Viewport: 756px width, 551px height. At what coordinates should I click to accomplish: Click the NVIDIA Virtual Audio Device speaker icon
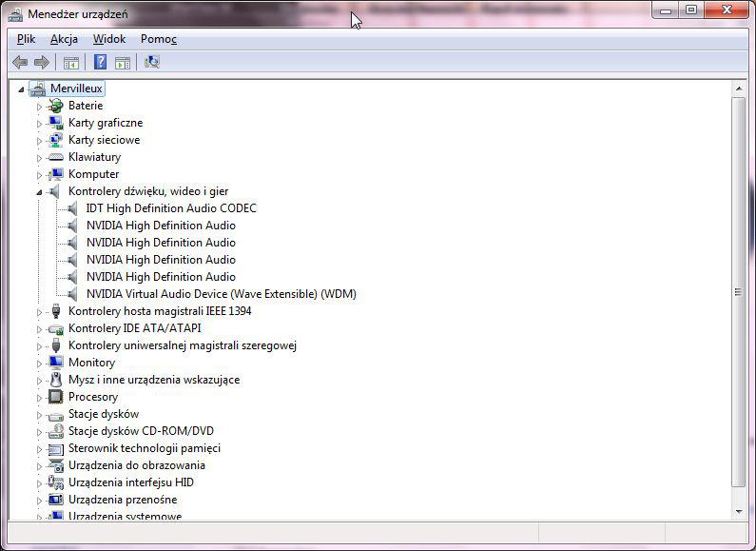(x=72, y=294)
